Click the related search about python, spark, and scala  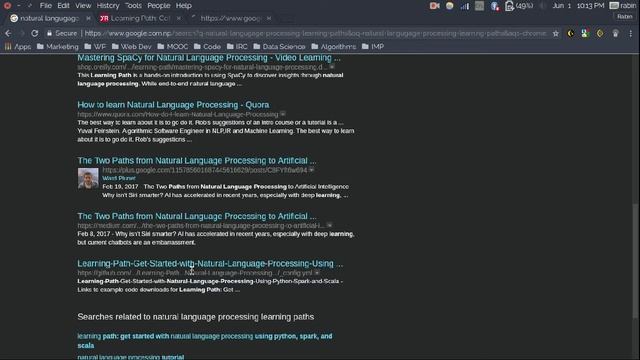[x=204, y=340]
